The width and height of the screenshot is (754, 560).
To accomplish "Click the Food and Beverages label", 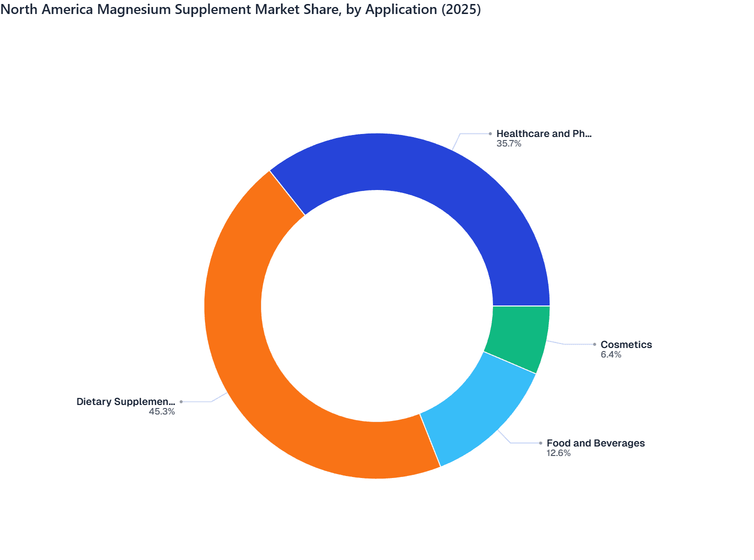I will [596, 443].
